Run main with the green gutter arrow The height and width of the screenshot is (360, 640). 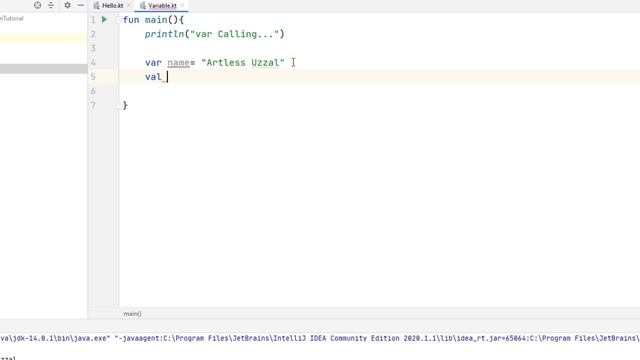(104, 19)
